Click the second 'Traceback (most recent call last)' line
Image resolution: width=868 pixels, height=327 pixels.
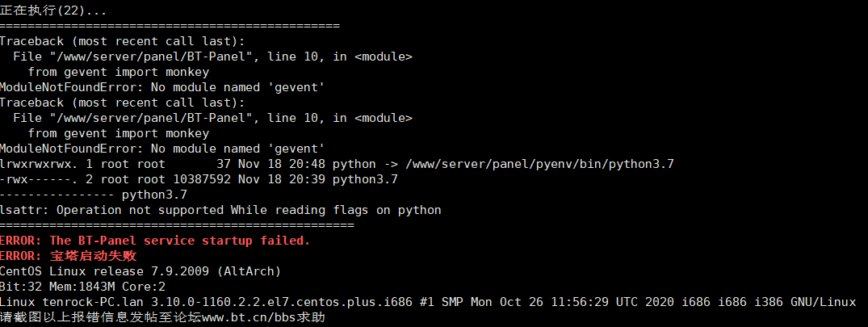pyautogui.click(x=123, y=103)
